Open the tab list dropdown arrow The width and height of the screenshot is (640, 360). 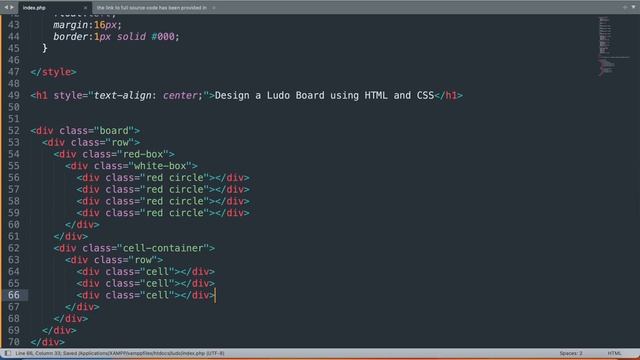[633, 7]
